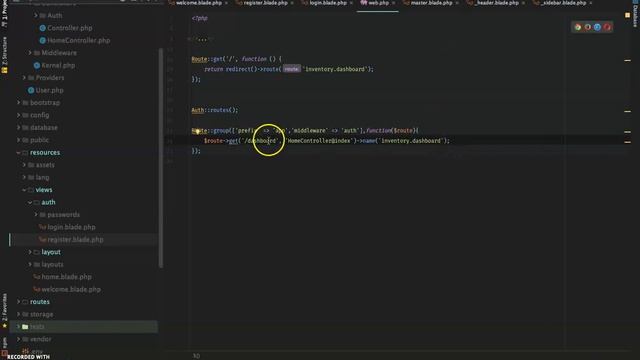
Task: Click 'inventory.dashboard' in redirect route line
Action: (335, 69)
